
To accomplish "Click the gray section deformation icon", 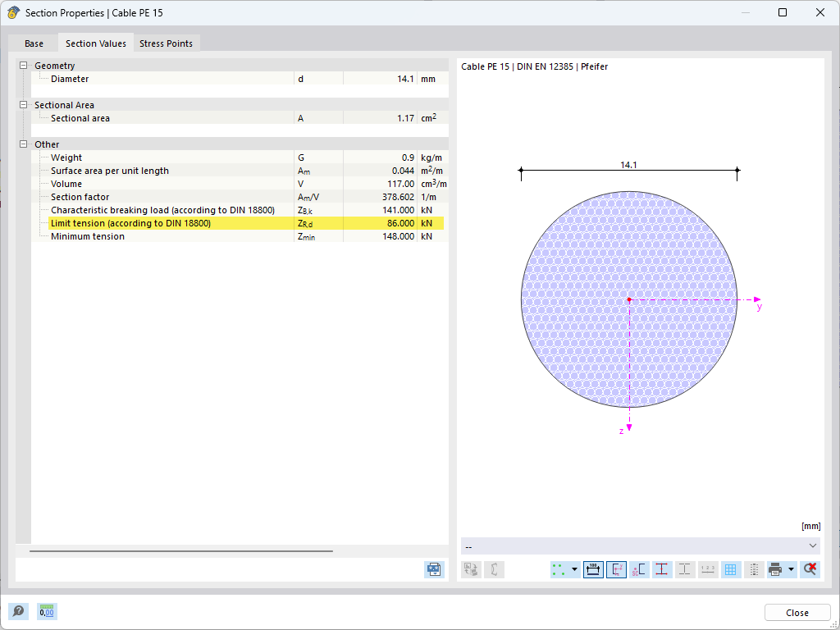I will (494, 569).
